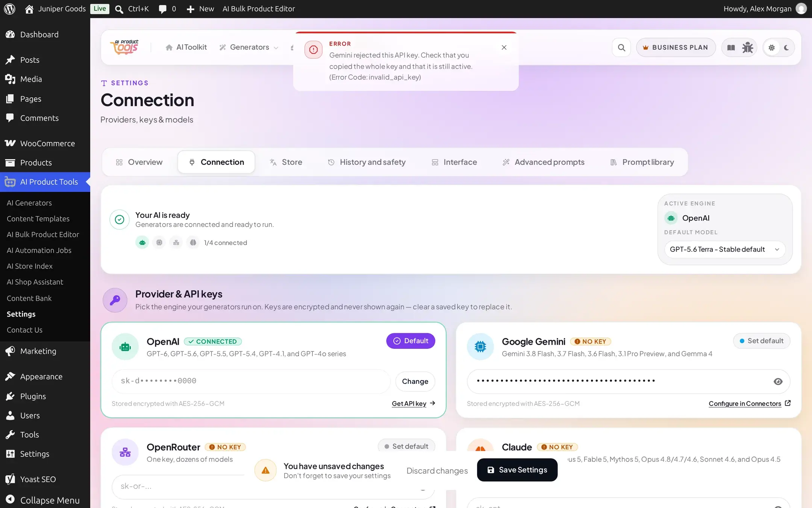Viewport: 812px width, 508px height.
Task: Click the Gemini provider icon in status row
Action: point(159,243)
